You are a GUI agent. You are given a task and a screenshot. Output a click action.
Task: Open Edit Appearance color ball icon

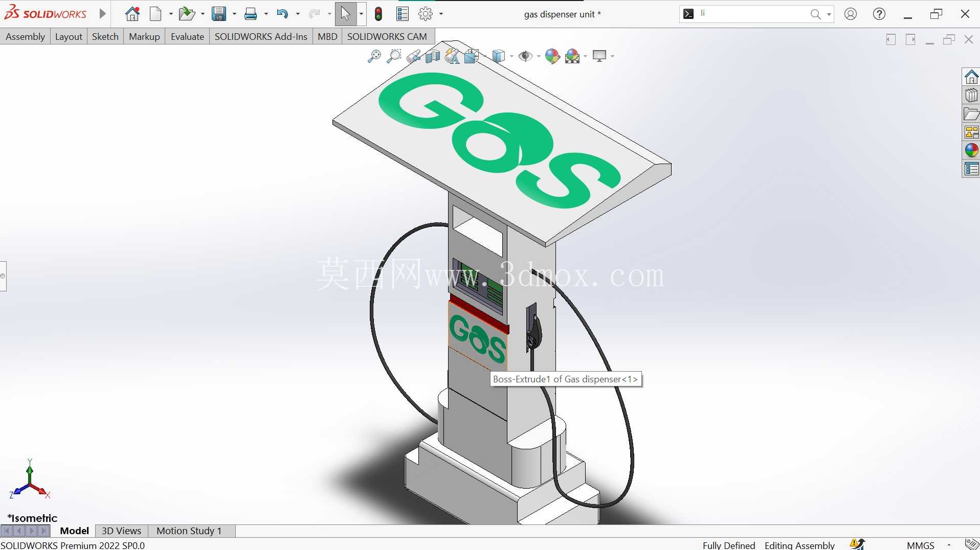coord(552,56)
